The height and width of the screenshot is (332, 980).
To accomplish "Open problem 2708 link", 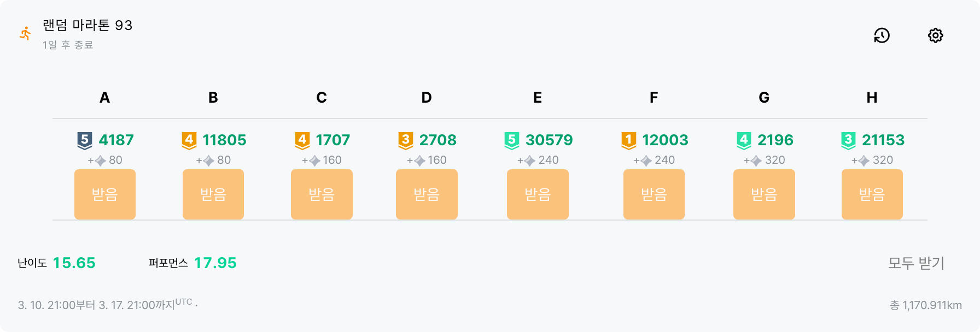I will (437, 140).
